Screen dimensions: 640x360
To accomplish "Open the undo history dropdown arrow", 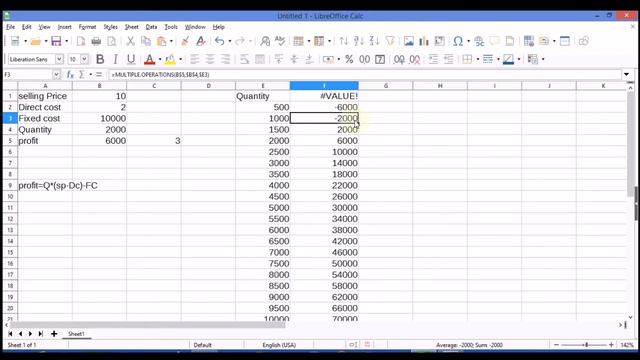I will (x=230, y=41).
